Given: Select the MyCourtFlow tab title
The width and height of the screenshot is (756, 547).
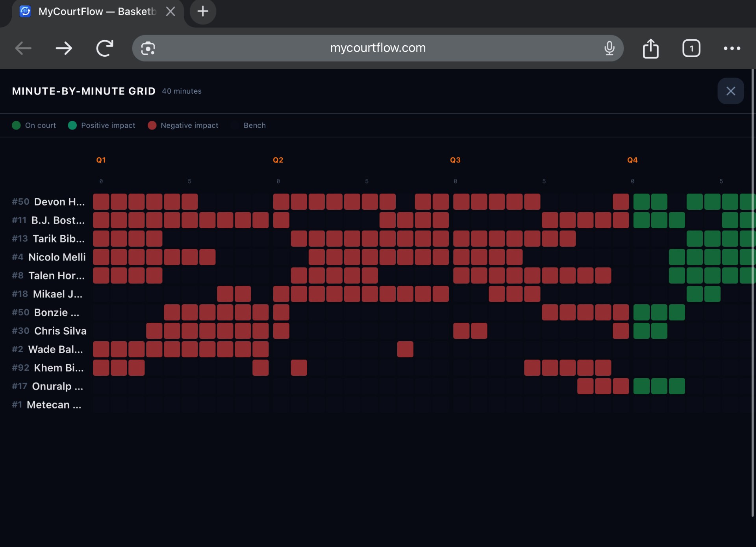Looking at the screenshot, I should (x=97, y=11).
